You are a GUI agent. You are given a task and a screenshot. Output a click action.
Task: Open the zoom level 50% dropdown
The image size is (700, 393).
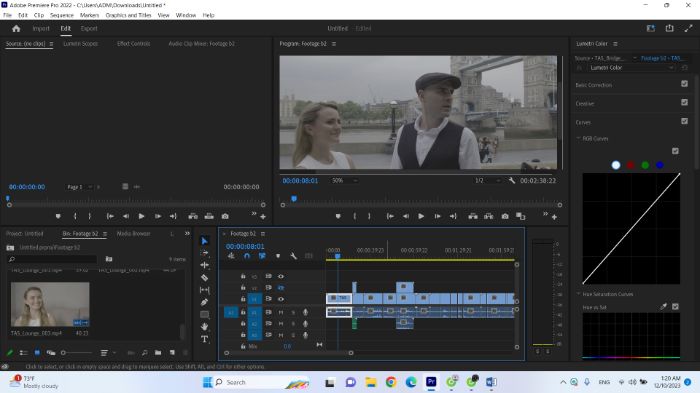344,180
